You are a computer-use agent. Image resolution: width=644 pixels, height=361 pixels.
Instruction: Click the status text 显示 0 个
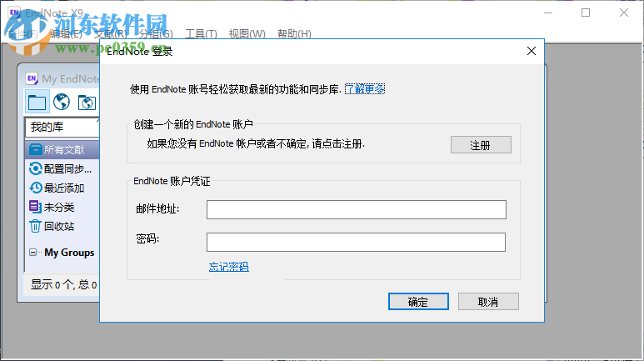coord(52,284)
